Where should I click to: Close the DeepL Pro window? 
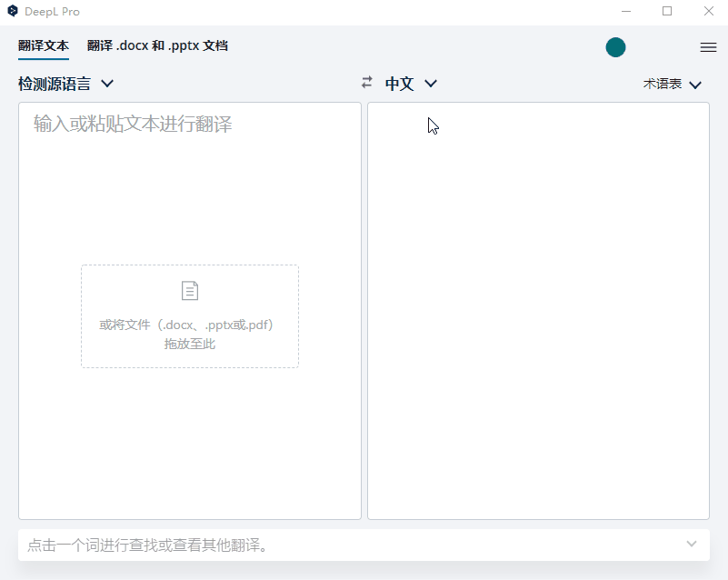pos(709,11)
